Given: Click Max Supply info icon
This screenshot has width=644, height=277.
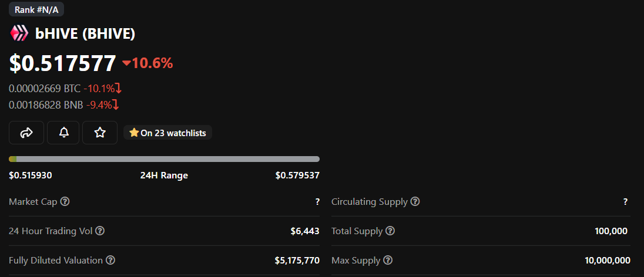Looking at the screenshot, I should pos(388,260).
